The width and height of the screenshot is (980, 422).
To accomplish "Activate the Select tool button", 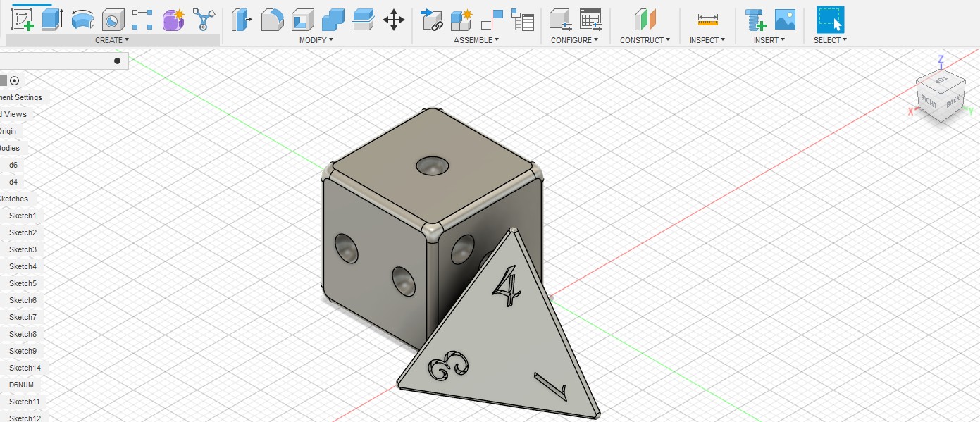I will (830, 20).
